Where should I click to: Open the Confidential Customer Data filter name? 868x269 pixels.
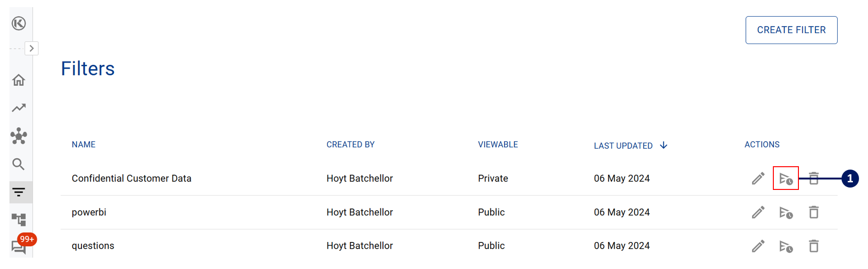[x=132, y=179]
